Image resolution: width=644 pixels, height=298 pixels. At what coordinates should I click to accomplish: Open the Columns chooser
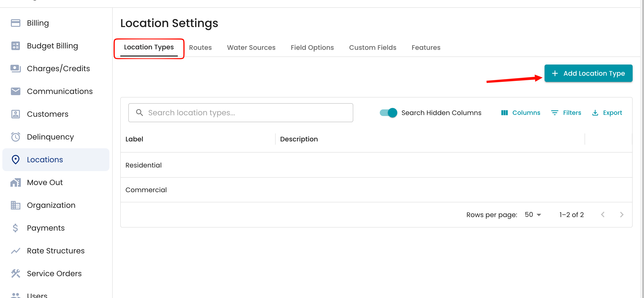521,113
